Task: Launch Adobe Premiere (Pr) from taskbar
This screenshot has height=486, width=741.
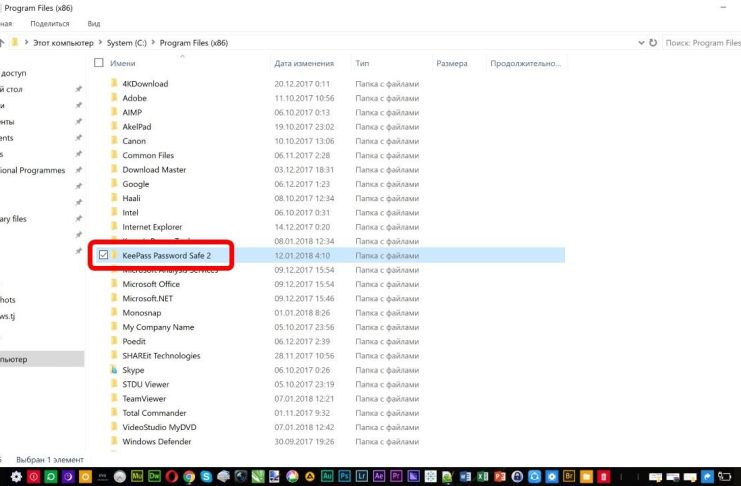Action: click(396, 476)
